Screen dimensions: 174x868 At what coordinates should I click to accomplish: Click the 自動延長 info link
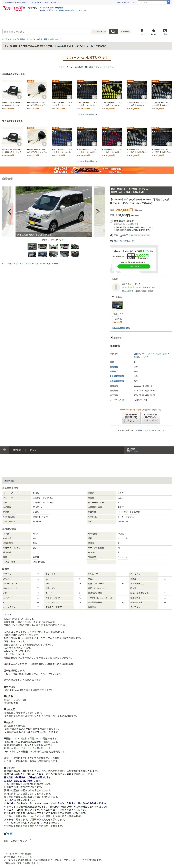[114, 366]
